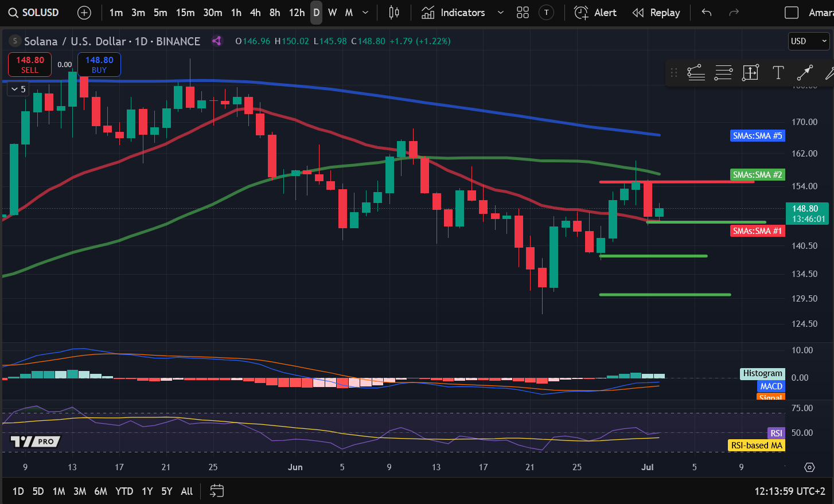Set range to 3M
Viewport: 834px width, 504px height.
tap(80, 491)
